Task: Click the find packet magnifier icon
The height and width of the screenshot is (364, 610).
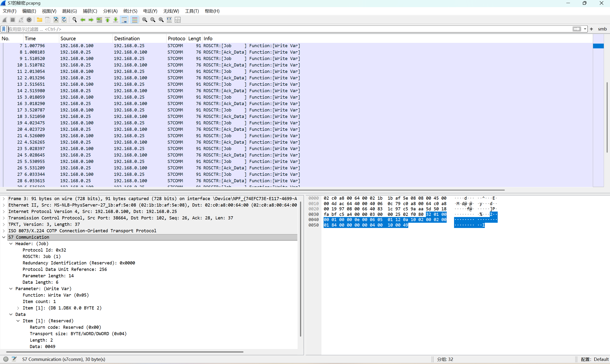Action: point(74,20)
